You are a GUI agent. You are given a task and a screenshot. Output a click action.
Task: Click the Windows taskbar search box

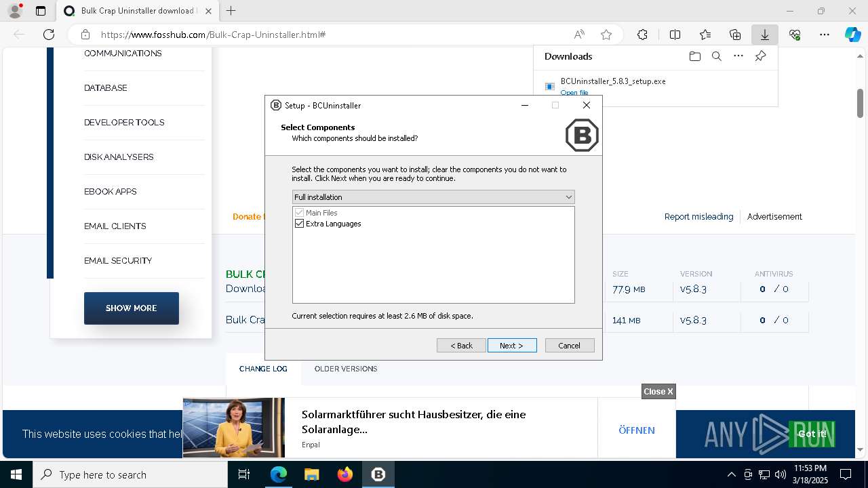pos(130,474)
